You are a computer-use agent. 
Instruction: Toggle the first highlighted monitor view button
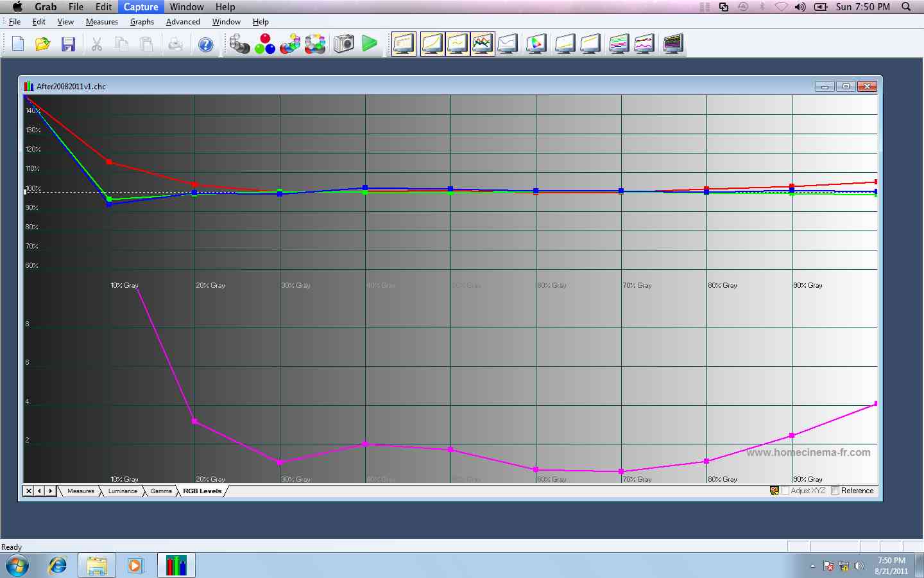404,44
